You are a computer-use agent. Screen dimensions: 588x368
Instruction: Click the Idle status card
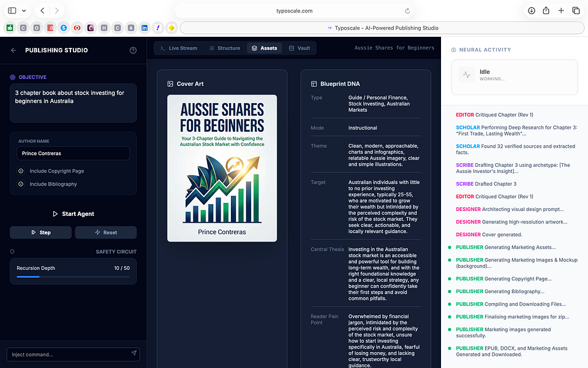click(514, 77)
